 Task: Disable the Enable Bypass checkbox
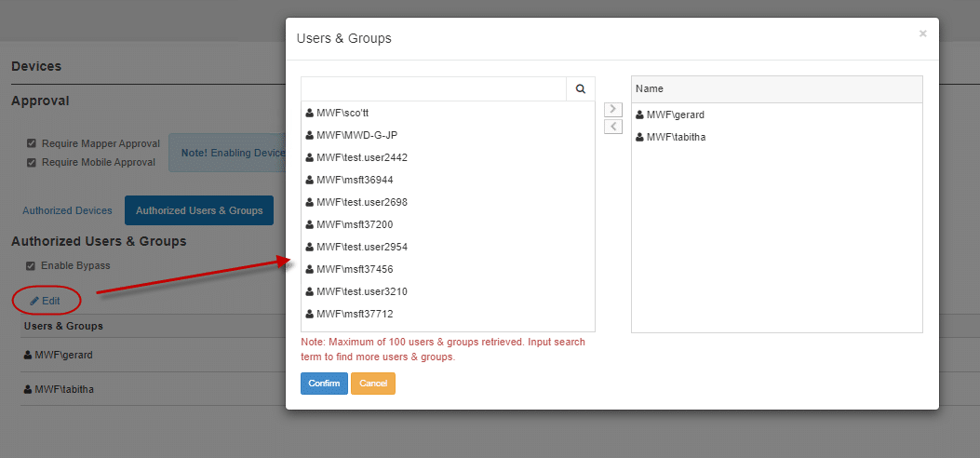(32, 266)
